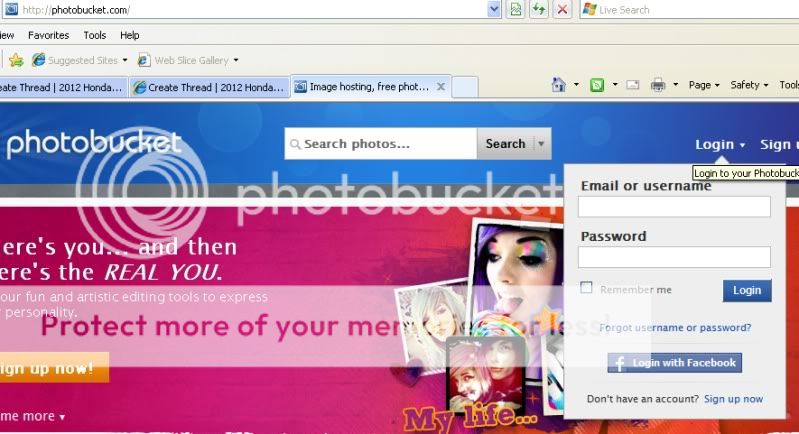
Task: Close the Image hosting tab
Action: pos(441,87)
